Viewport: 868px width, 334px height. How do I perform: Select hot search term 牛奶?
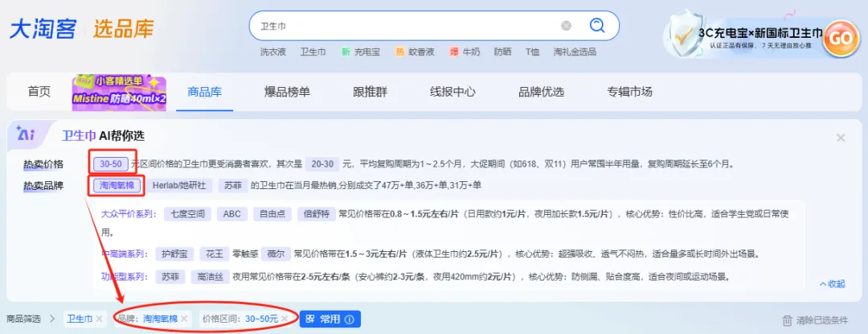coord(471,52)
